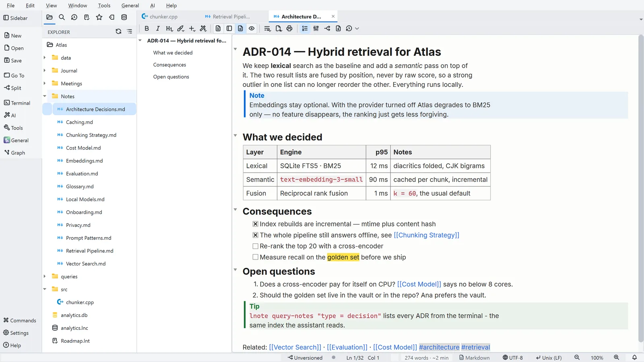The width and height of the screenshot is (644, 362).
Task: Open the database panel icon
Action: (124, 17)
